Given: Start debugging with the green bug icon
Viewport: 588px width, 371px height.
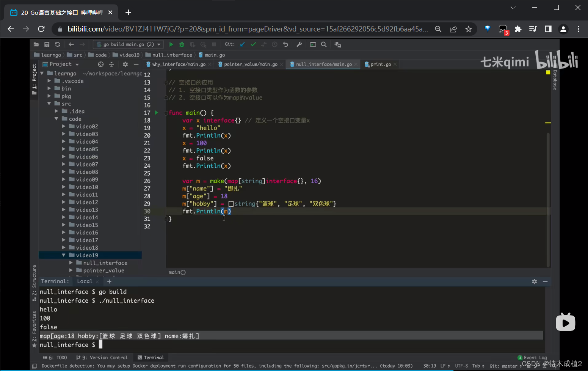Looking at the screenshot, I should (x=182, y=44).
